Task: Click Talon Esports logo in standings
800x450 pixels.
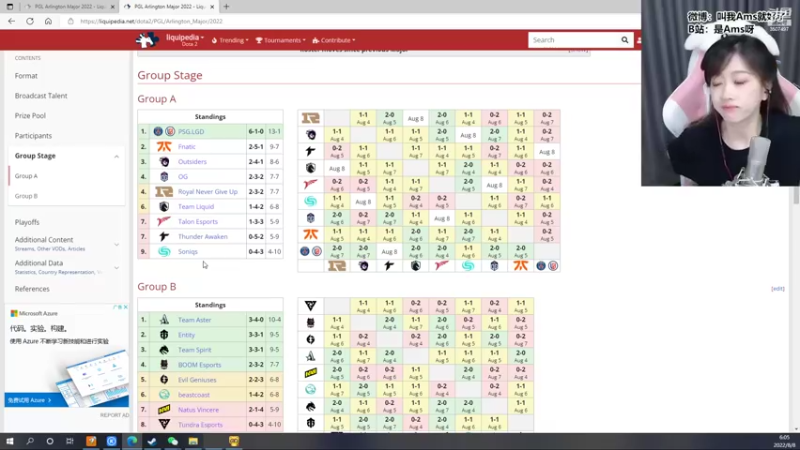Action: coord(164,221)
